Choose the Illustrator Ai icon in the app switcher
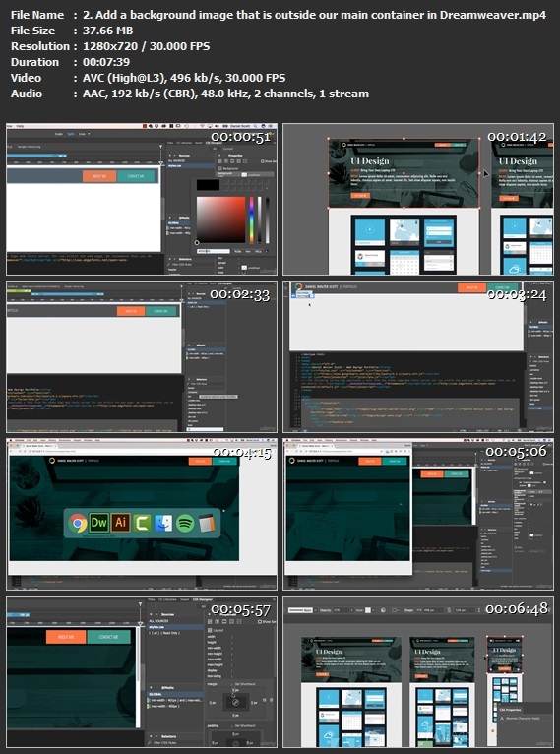 tap(121, 523)
